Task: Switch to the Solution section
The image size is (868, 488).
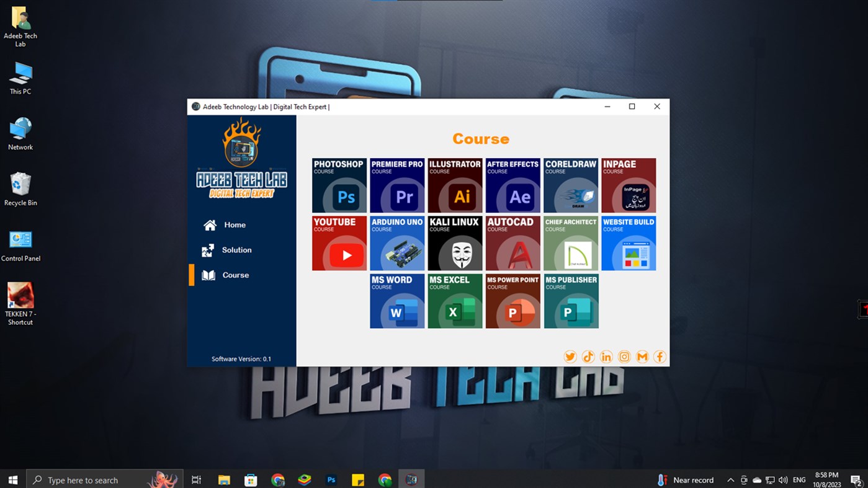Action: coord(237,250)
